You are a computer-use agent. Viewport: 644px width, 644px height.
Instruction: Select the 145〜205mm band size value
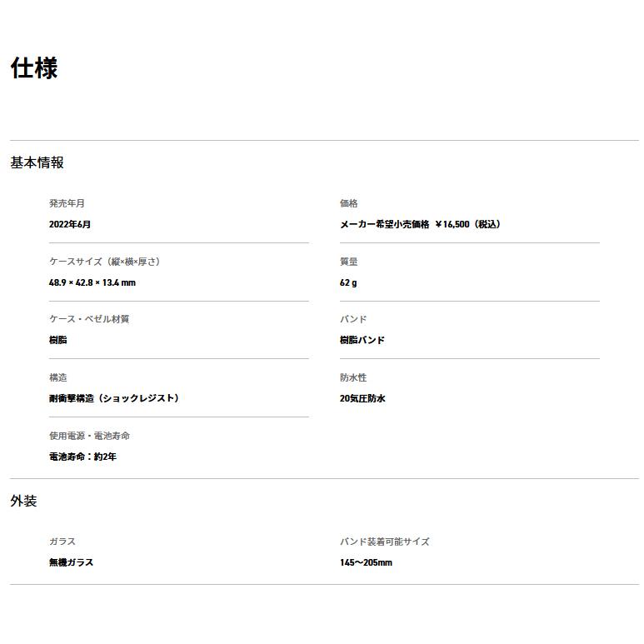tap(366, 562)
